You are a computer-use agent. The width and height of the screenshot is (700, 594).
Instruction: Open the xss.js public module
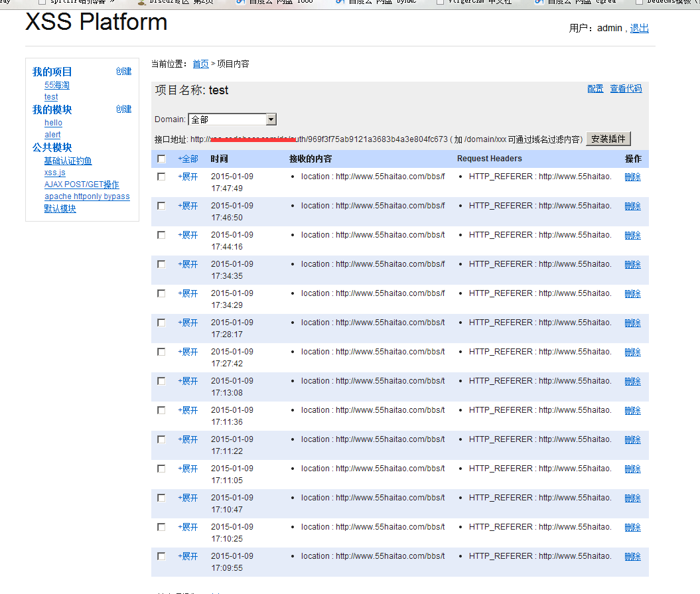54,173
